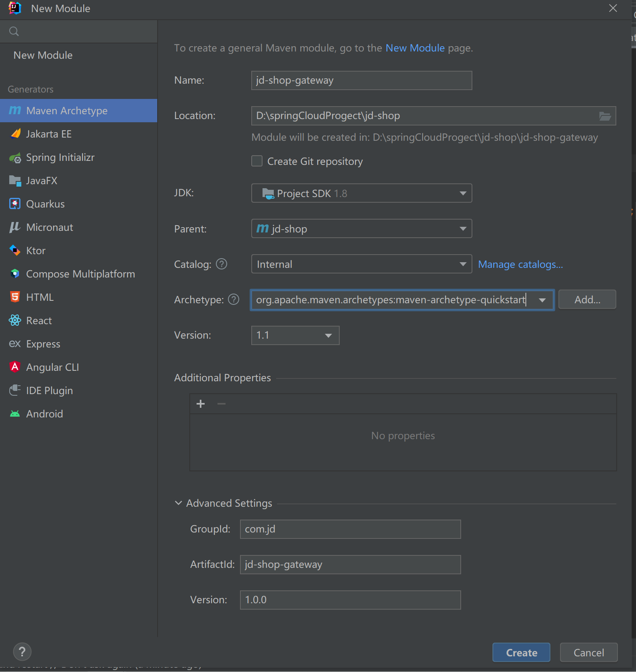Click the Express ex icon
The image size is (636, 672).
coord(15,344)
